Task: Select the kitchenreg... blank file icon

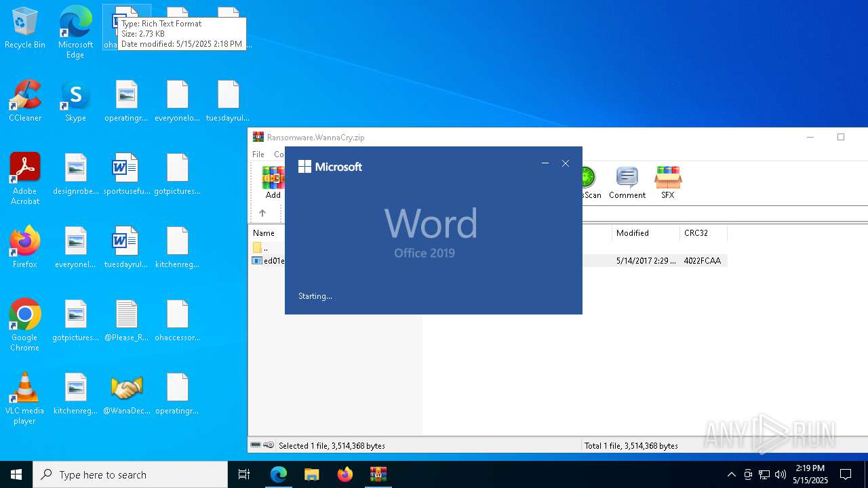Action: (178, 247)
